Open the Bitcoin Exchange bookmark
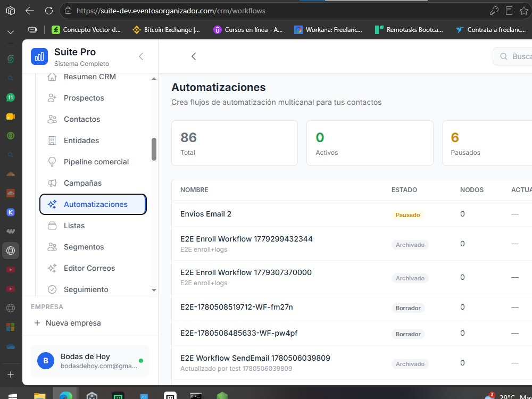Screen dimensions: 532x399 [x=166, y=30]
